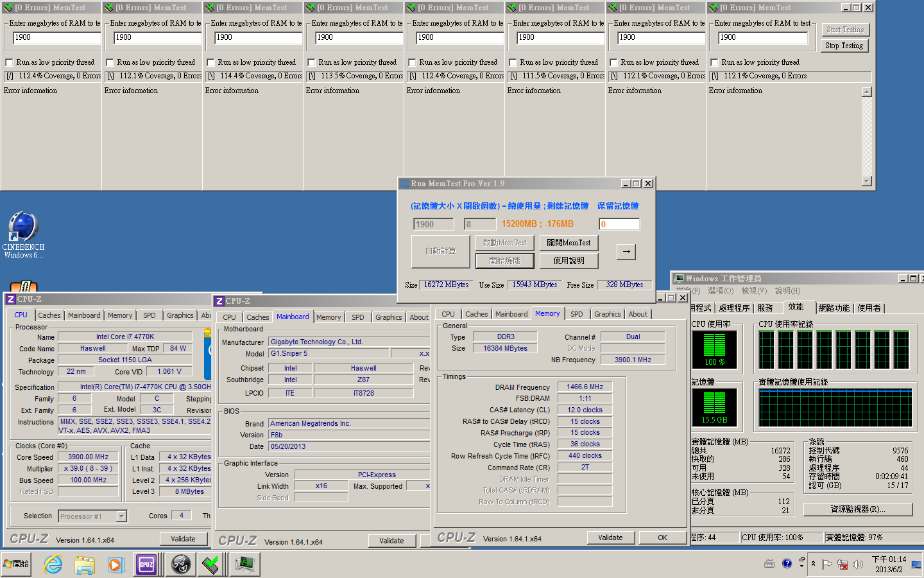Image resolution: width=924 pixels, height=578 pixels.
Task: Open the Action Center flag tray icon
Action: [x=827, y=565]
